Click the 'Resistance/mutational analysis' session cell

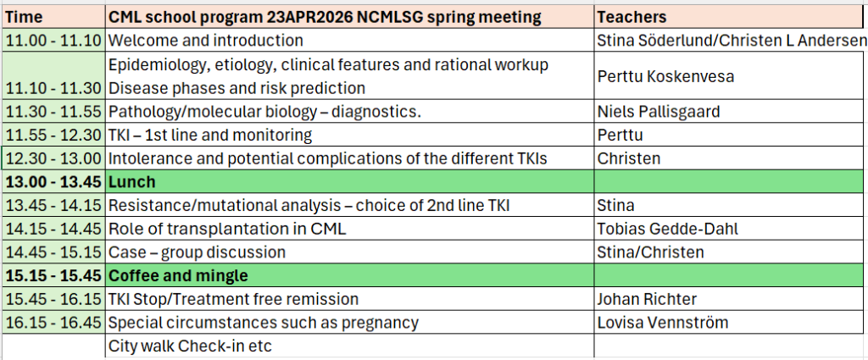(348, 205)
